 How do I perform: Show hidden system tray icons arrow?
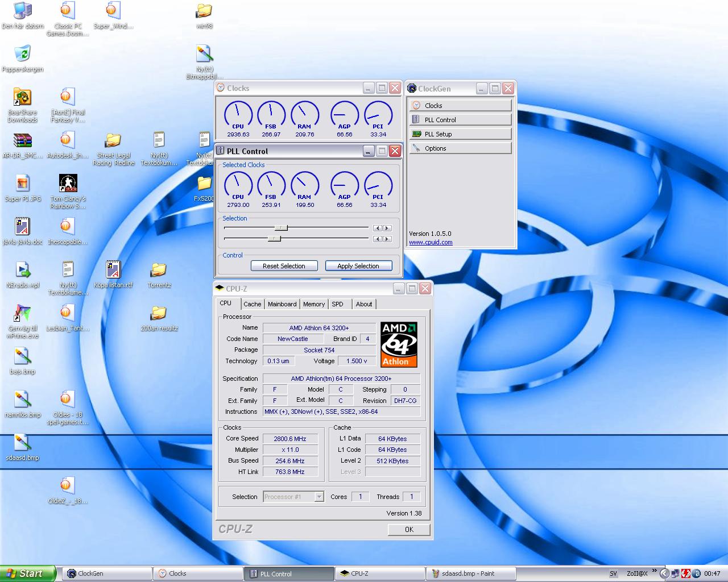point(664,573)
